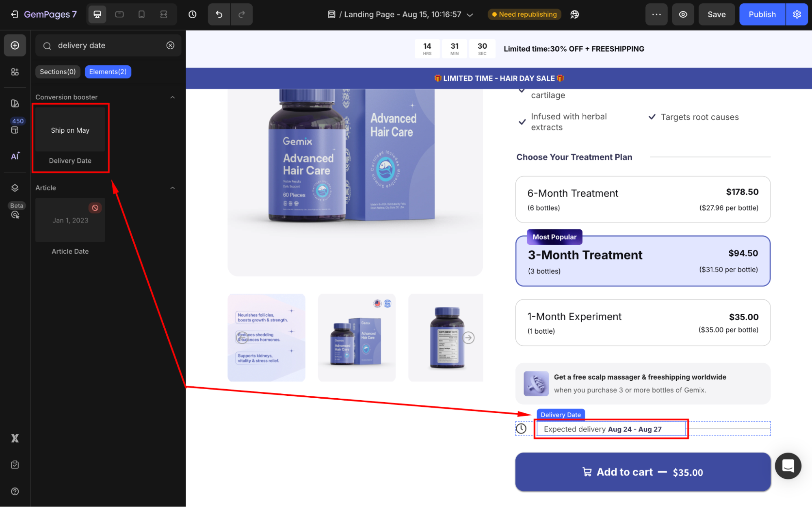Open the AI assistant sidebar icon
Screen dimensions: 812x507
(15, 156)
